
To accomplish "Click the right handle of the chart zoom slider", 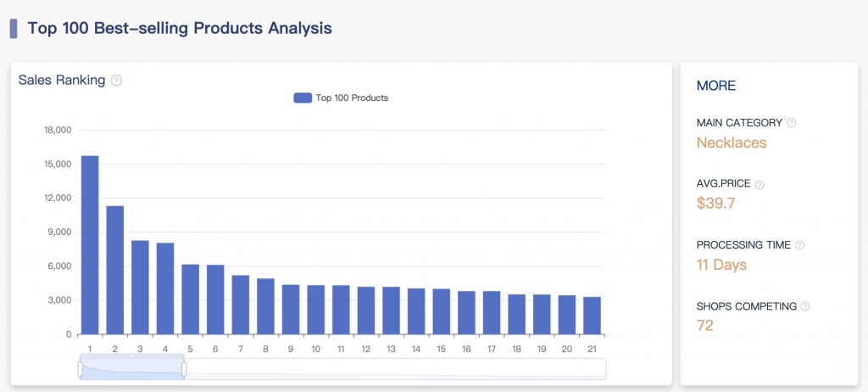I will [184, 368].
